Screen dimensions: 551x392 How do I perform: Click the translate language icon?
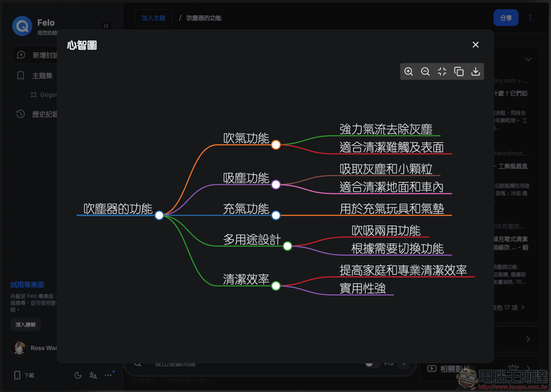click(93, 375)
